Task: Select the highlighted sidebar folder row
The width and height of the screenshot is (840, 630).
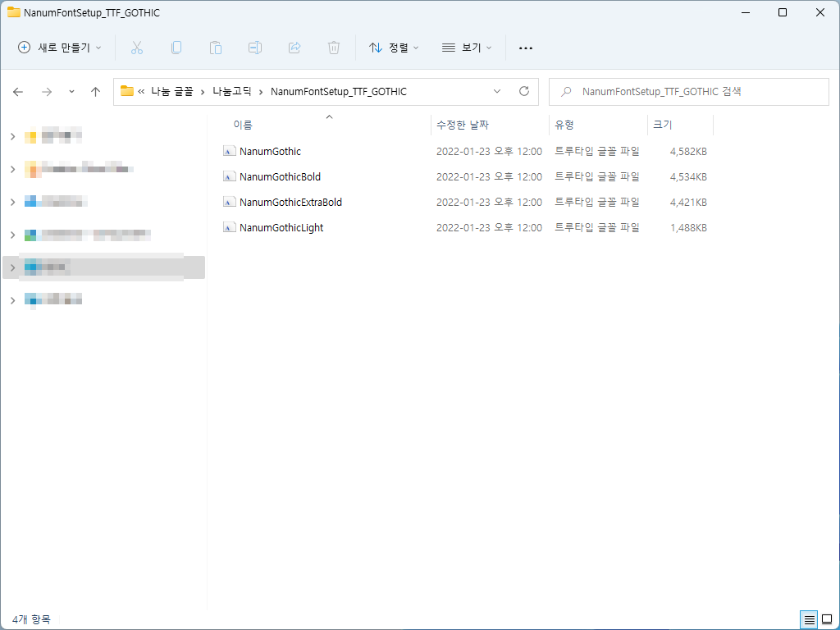Action: 104,267
